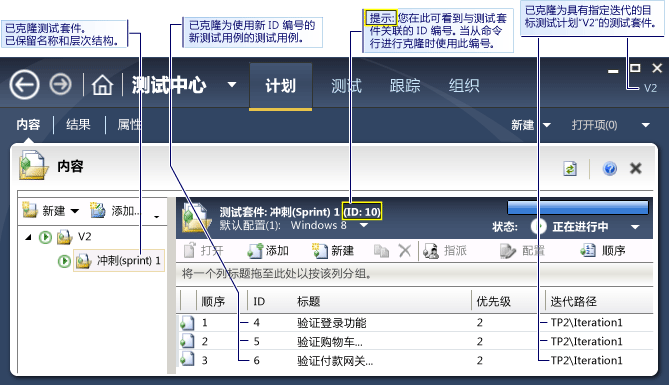Select the 验证登录功能 test case row
Image resolution: width=669 pixels, height=385 pixels.
[x=415, y=323]
